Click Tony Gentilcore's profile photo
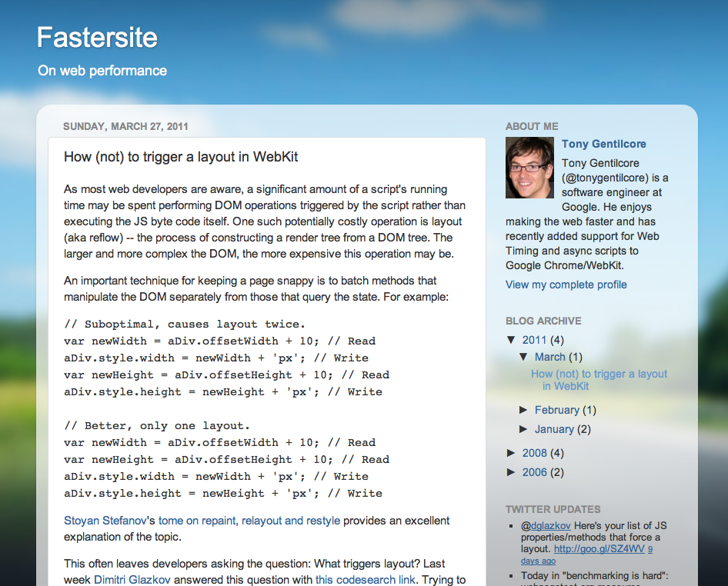728x586 pixels. pyautogui.click(x=529, y=168)
